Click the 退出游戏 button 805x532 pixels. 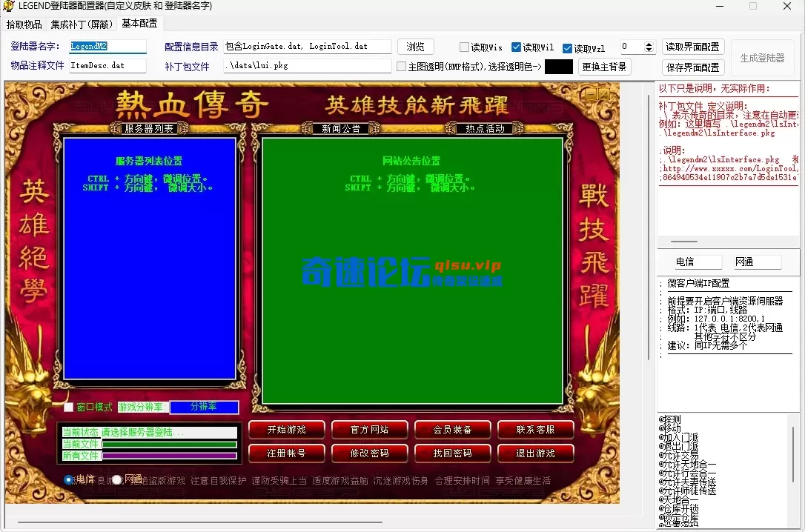[x=535, y=453]
